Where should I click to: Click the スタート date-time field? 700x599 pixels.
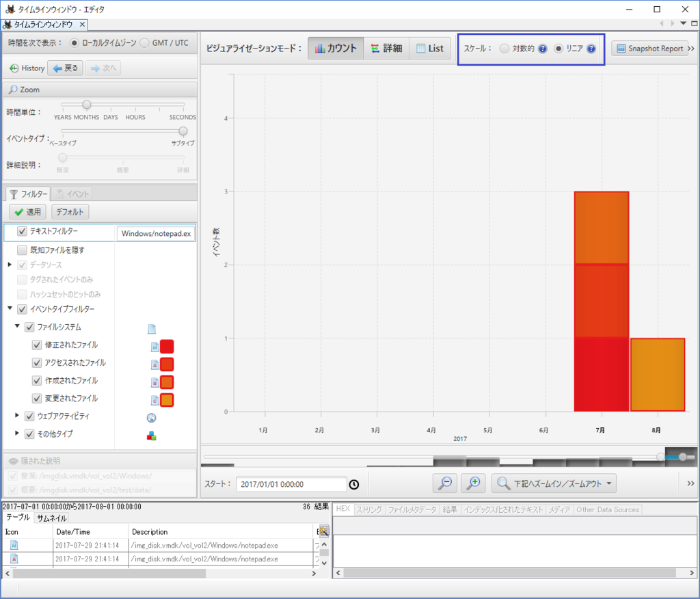pyautogui.click(x=291, y=484)
